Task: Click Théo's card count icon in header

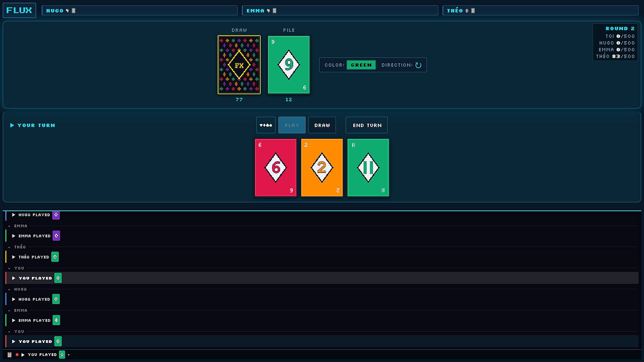Action: coord(473,11)
